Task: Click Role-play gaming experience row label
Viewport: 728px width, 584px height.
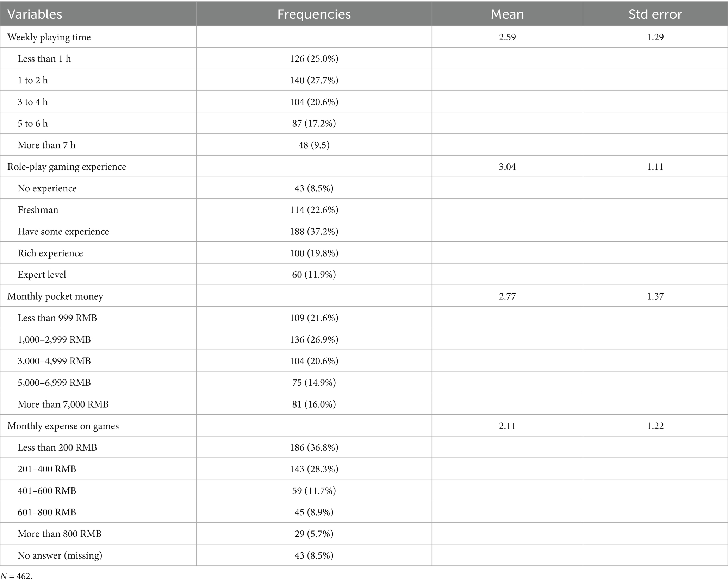Action: [x=67, y=167]
